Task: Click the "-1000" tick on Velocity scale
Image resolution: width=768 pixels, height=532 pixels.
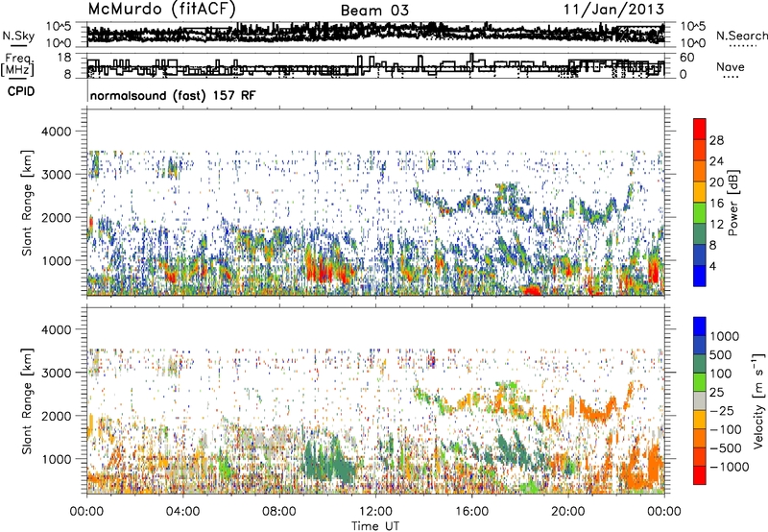Action: coord(729,467)
